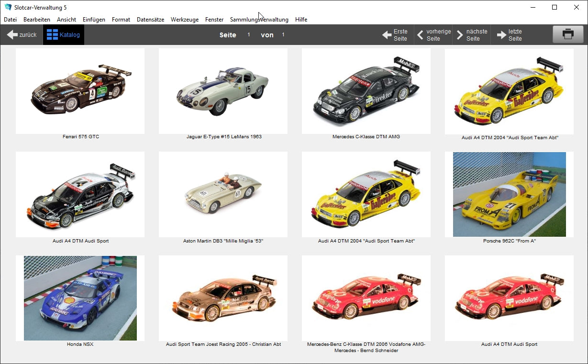The image size is (588, 364).
Task: Open the Werkzeuge menu
Action: click(185, 20)
